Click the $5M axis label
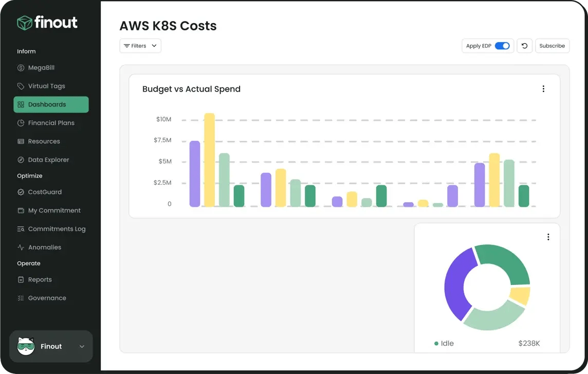Screen dimensions: 588x374 [x=165, y=162]
